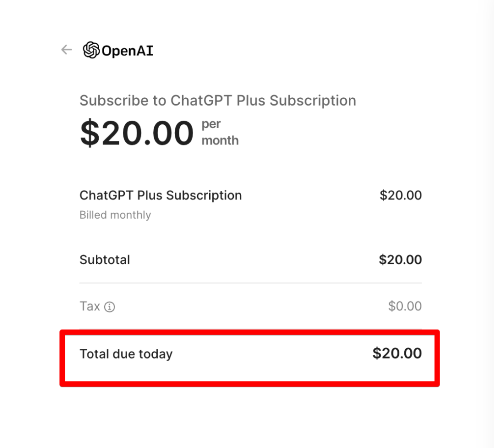The width and height of the screenshot is (503, 448).
Task: Click the ChatGPT Plus line item $20.00 amount
Action: tap(400, 196)
